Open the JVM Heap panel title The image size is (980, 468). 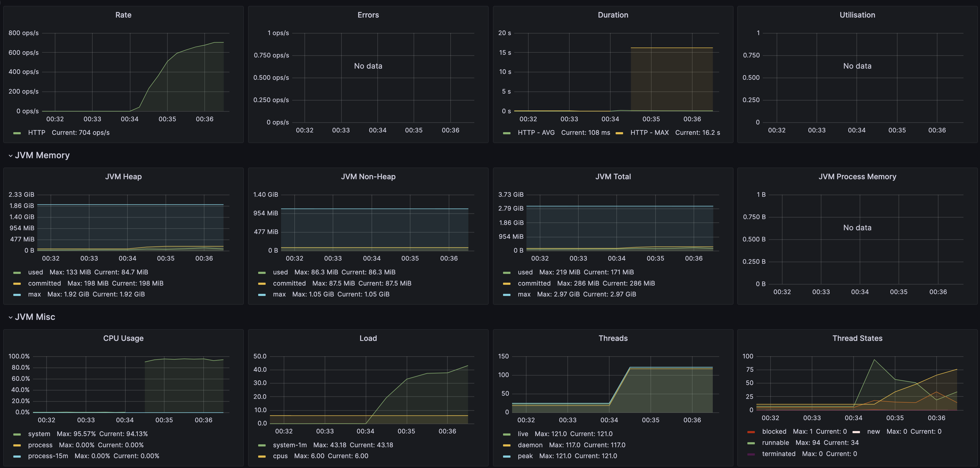coord(123,176)
